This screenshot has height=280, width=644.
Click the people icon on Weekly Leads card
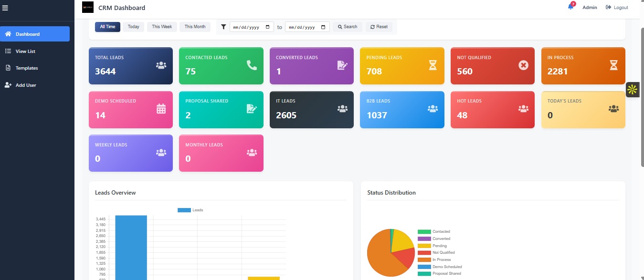pos(161,153)
